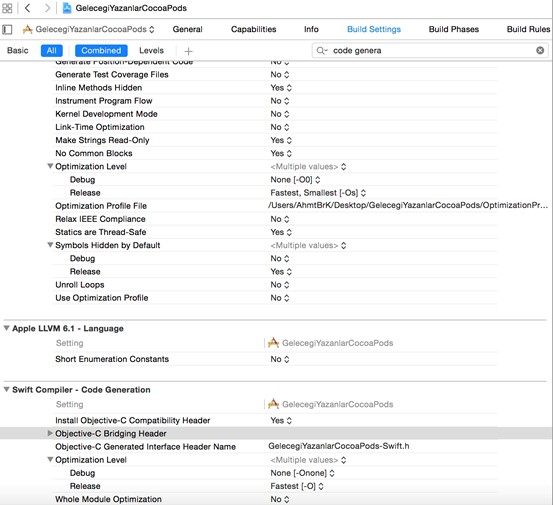Collapse the Swift Optimization Level row

pyautogui.click(x=50, y=460)
